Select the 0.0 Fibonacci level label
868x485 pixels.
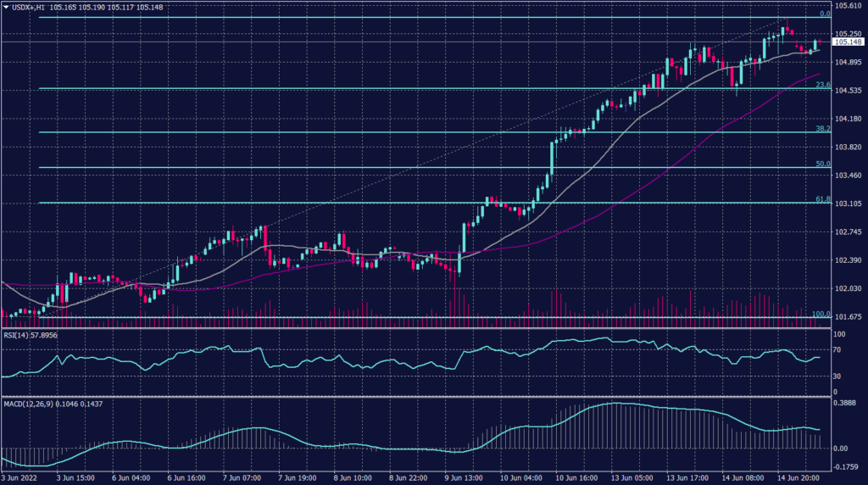[x=824, y=14]
